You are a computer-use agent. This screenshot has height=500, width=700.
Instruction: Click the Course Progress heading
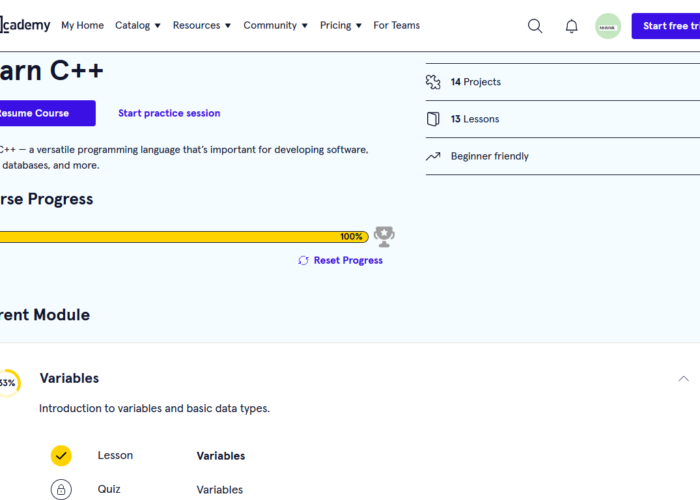tap(46, 199)
